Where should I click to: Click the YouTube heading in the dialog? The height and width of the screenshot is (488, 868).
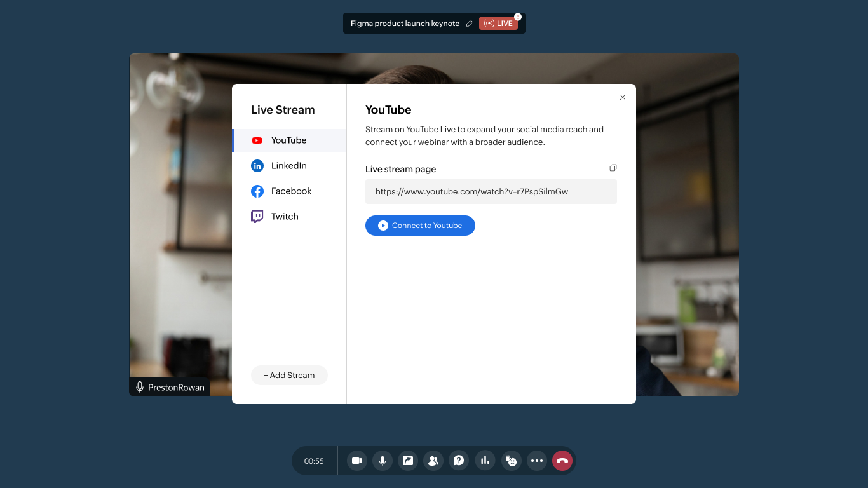pyautogui.click(x=388, y=110)
